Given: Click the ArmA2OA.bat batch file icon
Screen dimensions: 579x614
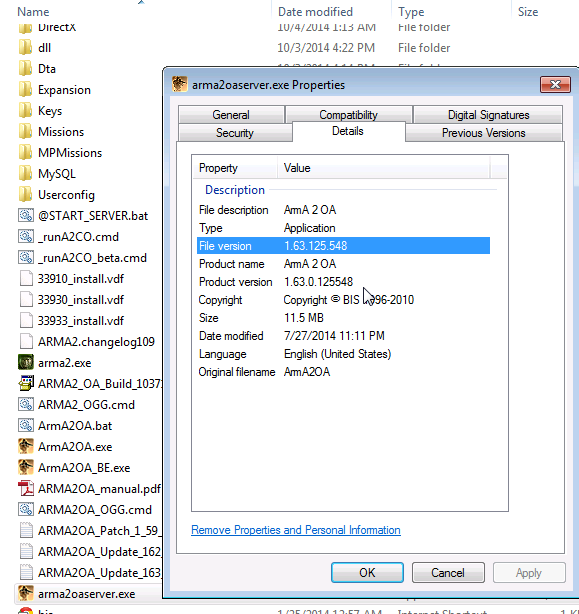Looking at the screenshot, I should click(26, 426).
